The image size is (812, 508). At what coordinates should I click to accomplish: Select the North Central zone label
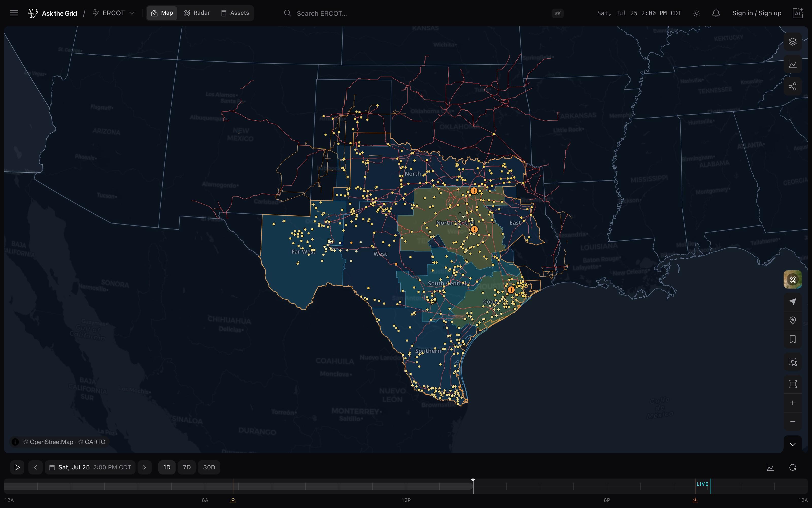tap(455, 223)
